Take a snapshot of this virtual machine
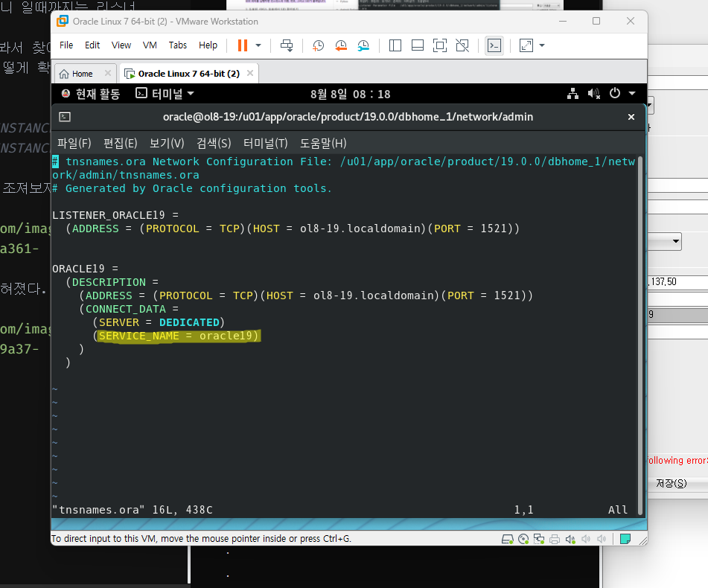 click(x=318, y=45)
